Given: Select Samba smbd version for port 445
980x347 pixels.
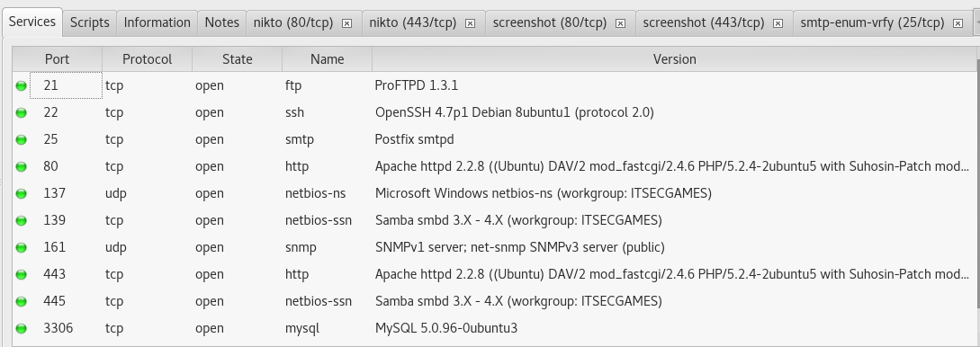Looking at the screenshot, I should point(674,301).
